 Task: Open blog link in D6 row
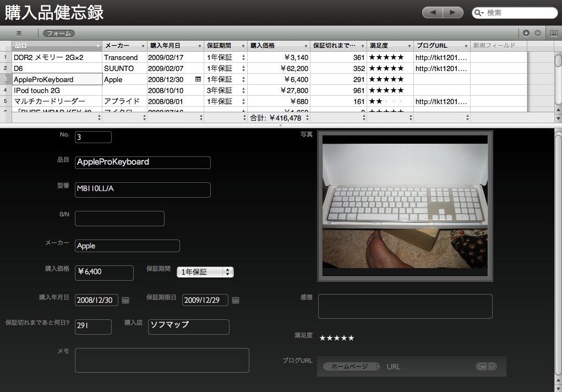click(x=441, y=68)
